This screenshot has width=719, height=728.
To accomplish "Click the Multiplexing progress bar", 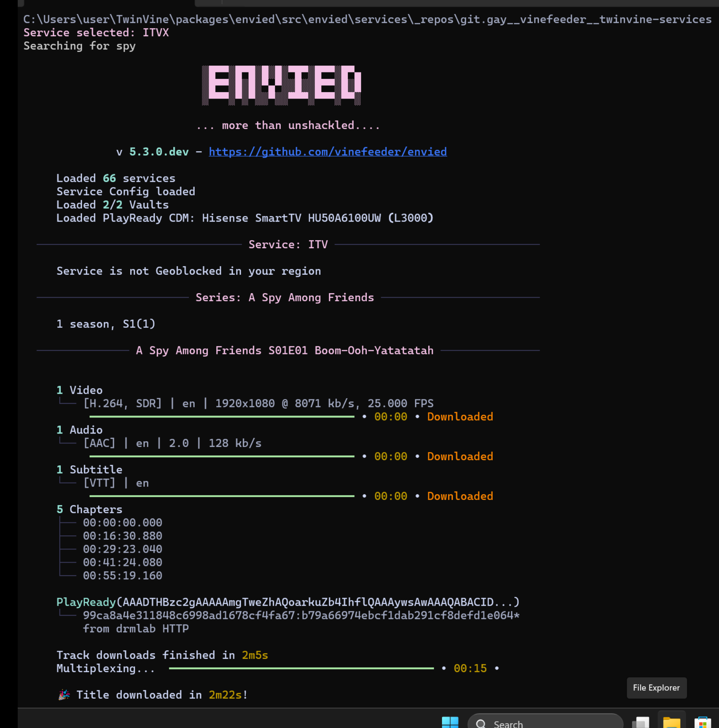I will [302, 668].
